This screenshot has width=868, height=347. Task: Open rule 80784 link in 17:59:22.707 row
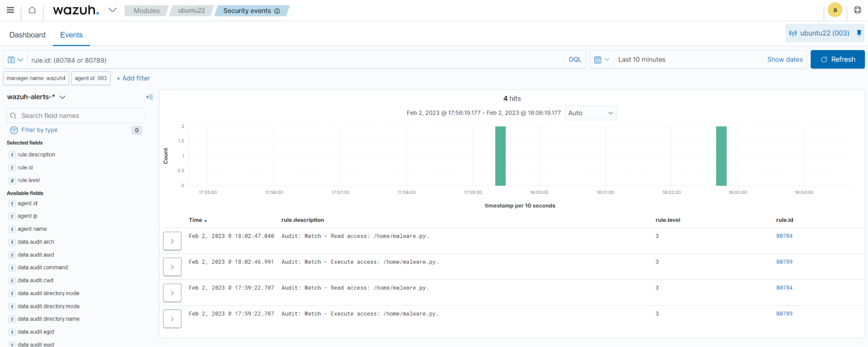tap(784, 288)
